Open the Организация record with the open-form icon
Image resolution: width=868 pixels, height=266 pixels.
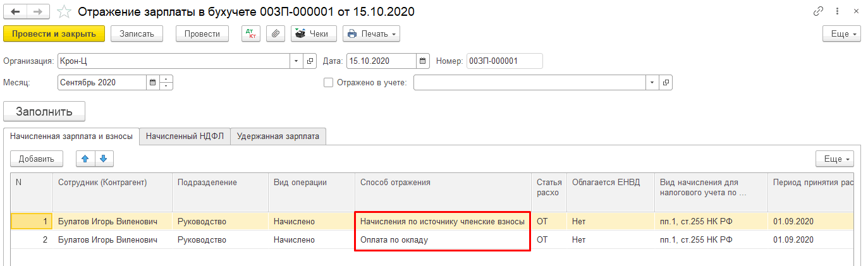[310, 61]
